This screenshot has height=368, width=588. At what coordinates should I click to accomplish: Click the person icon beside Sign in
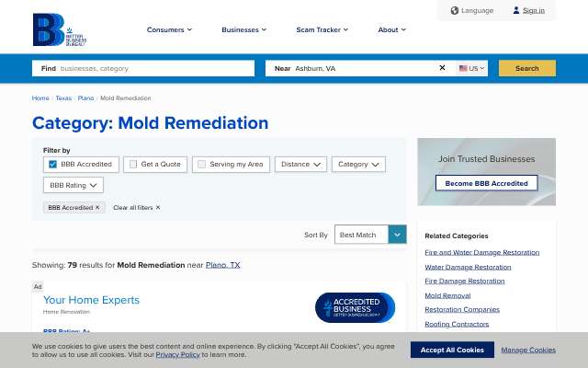pos(516,10)
